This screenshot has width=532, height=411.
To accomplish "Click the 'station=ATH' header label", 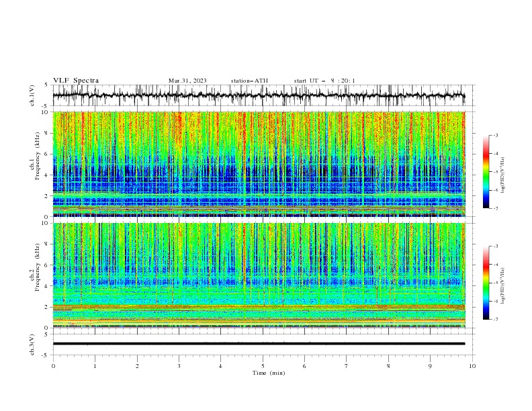I will [x=249, y=81].
